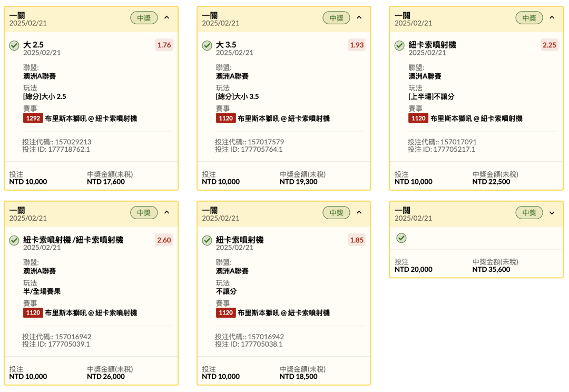The height and width of the screenshot is (392, 569).
Task: Expand the collapsed NTD 20,000 bet card
Action: tap(552, 213)
